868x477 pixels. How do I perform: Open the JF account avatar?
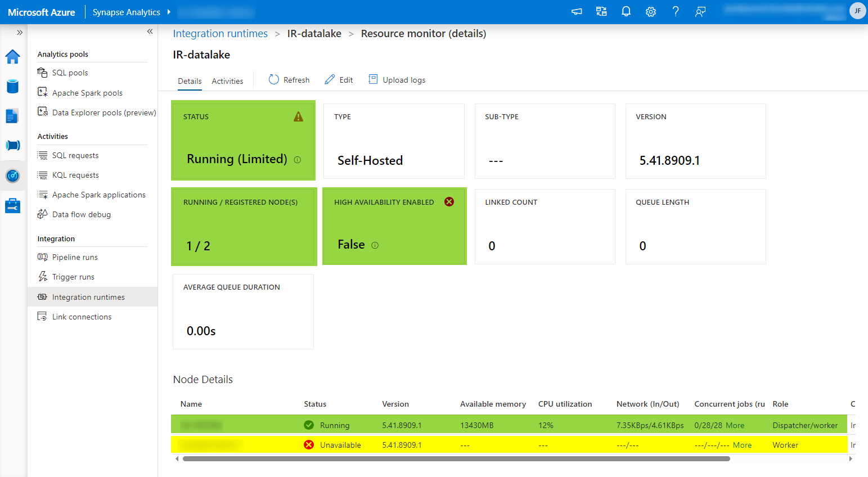pos(857,11)
